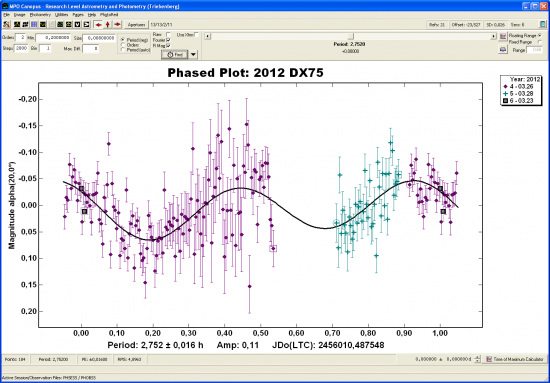
Task: Click the SD status field in toolbar
Action: [496, 25]
